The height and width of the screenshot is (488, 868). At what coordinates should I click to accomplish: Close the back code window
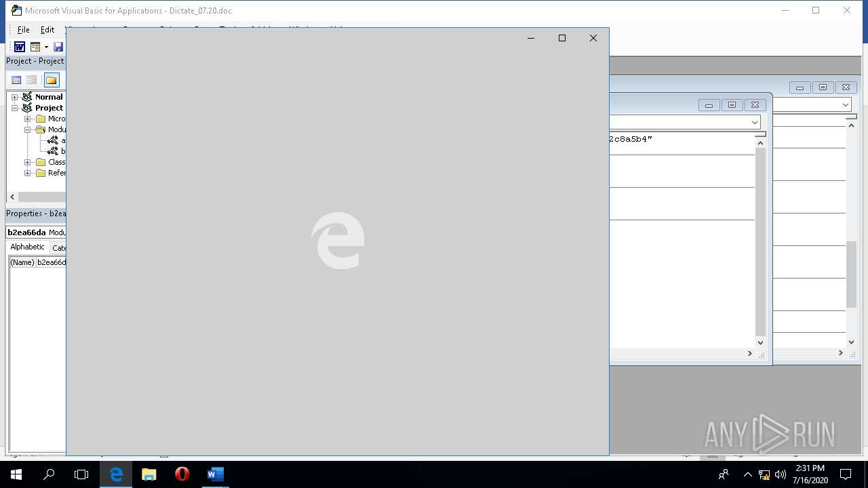coord(846,87)
